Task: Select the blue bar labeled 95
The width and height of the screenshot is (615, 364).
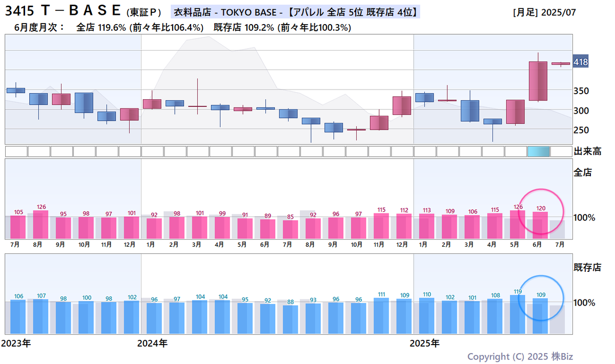Action: click(x=245, y=318)
